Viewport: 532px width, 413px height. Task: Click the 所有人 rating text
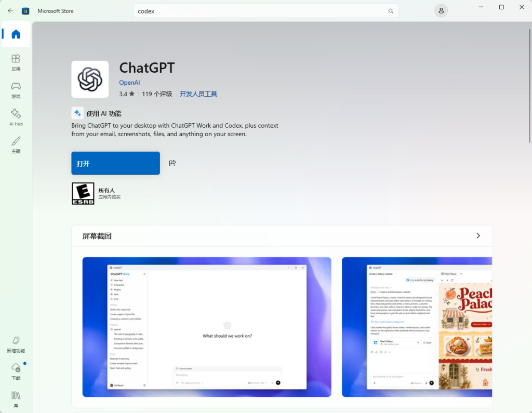point(107,190)
